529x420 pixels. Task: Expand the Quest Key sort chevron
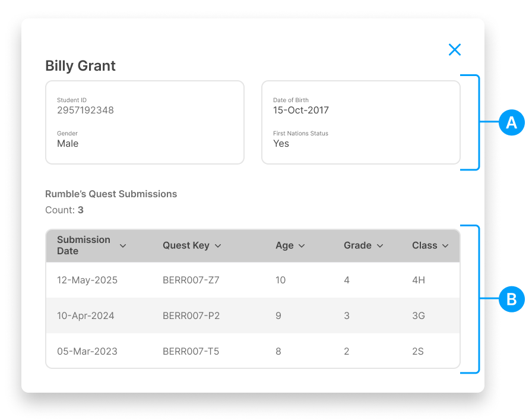click(218, 246)
